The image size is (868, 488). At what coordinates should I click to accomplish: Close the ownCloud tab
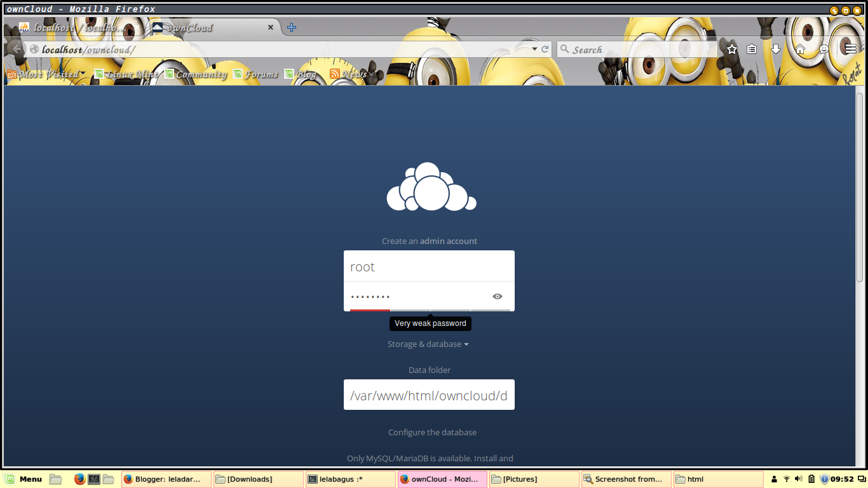click(x=271, y=28)
